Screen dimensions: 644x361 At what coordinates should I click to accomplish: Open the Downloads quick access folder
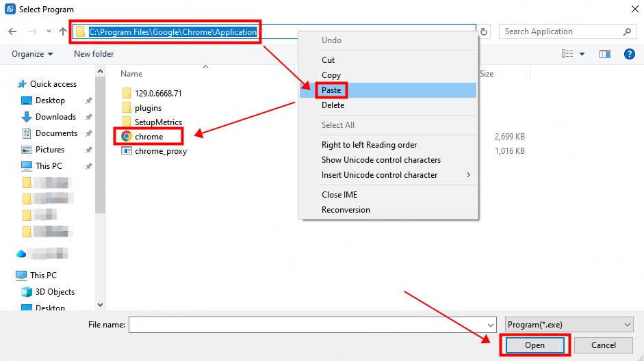pyautogui.click(x=55, y=117)
